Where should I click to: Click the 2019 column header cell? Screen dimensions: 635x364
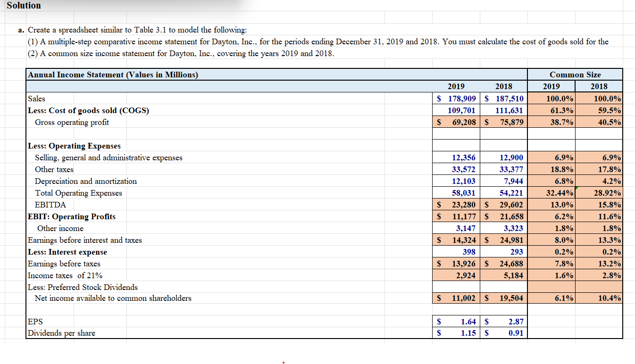click(456, 86)
